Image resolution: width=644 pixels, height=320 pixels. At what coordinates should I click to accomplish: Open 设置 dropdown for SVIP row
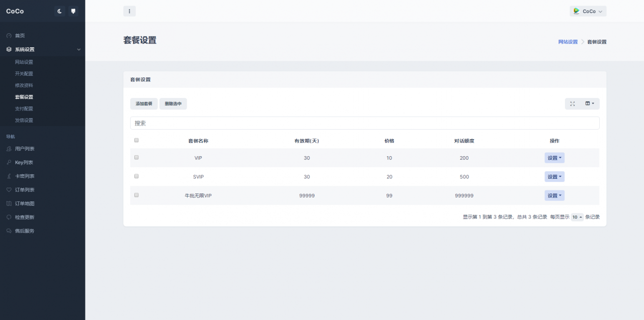[x=554, y=177]
